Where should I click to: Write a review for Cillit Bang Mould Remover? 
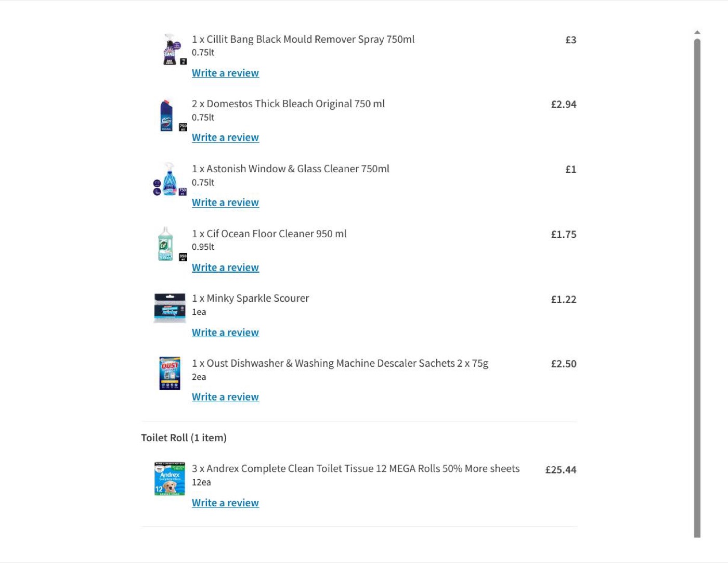[225, 73]
